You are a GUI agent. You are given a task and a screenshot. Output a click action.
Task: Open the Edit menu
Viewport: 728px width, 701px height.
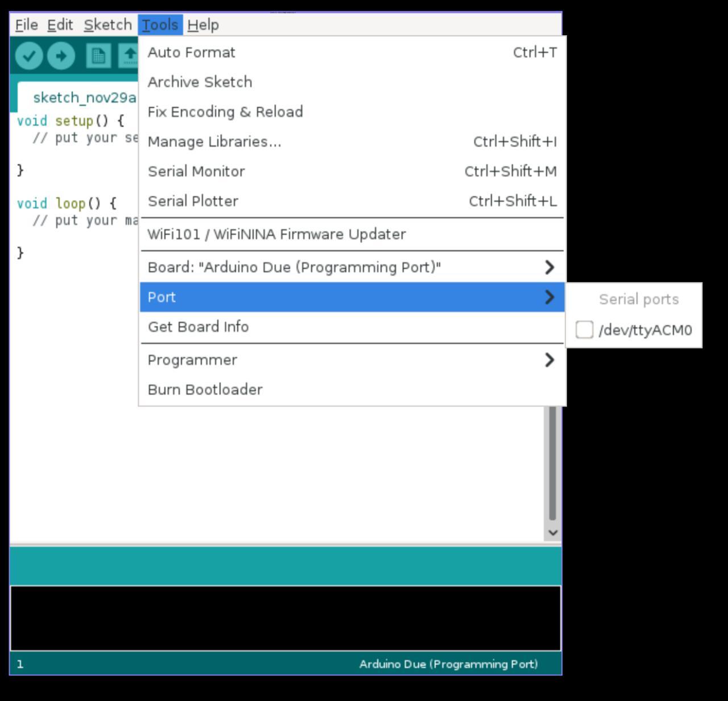60,25
